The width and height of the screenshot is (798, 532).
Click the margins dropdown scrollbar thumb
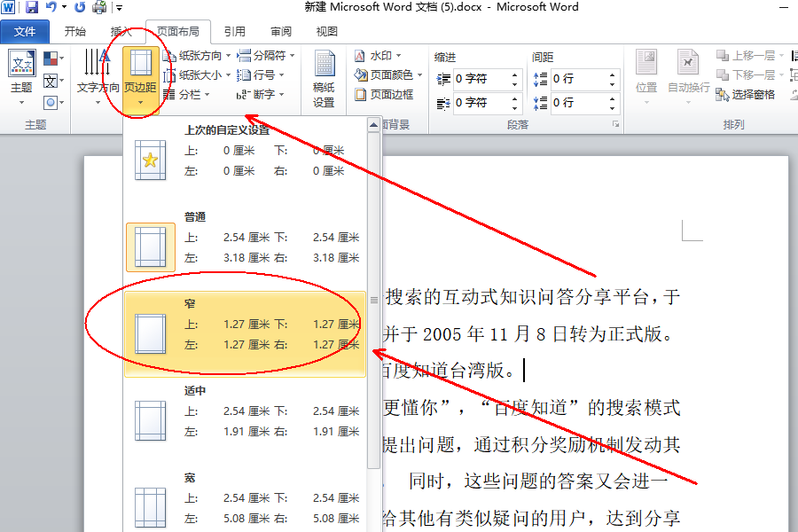tap(373, 301)
